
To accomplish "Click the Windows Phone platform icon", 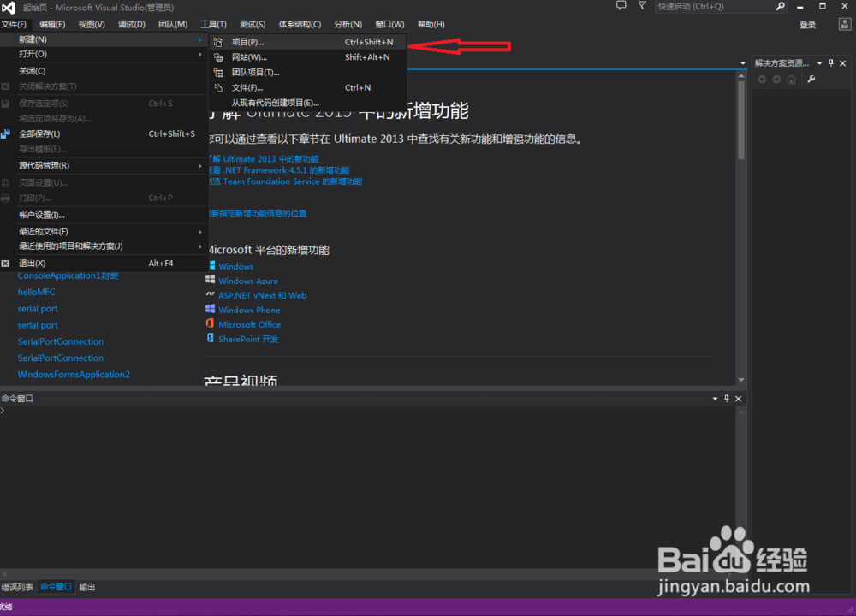I will [x=210, y=310].
